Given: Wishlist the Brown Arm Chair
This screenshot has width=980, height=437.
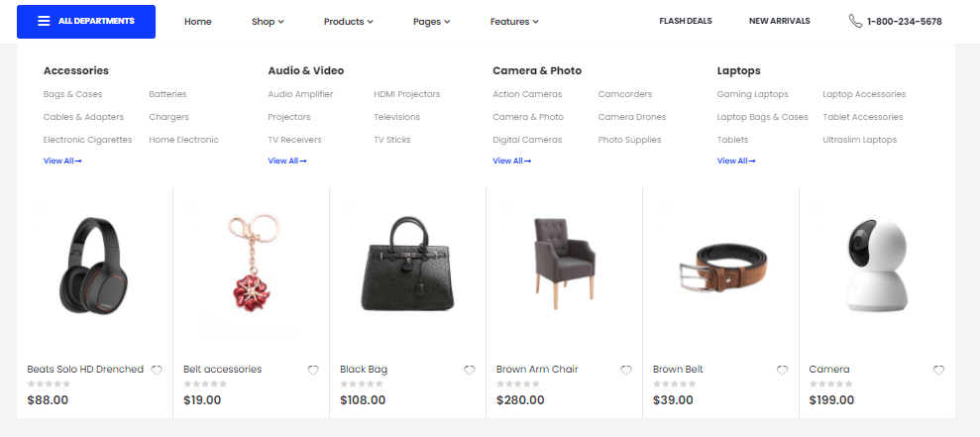Looking at the screenshot, I should pos(626,370).
